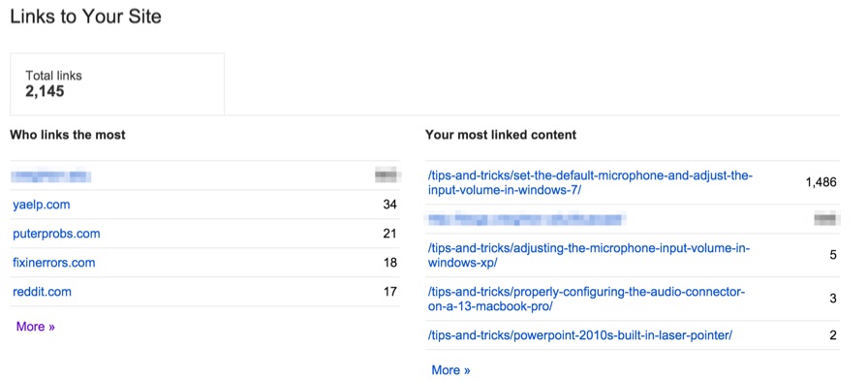Click the 34 count beside yaelp.com
The width and height of the screenshot is (868, 380).
point(389,205)
